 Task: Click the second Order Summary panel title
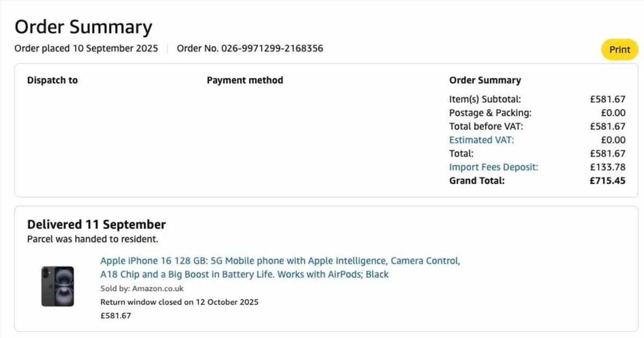pos(485,80)
